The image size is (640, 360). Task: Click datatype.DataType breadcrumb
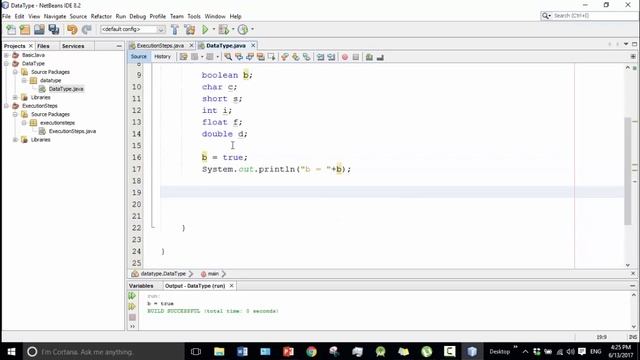click(x=163, y=274)
